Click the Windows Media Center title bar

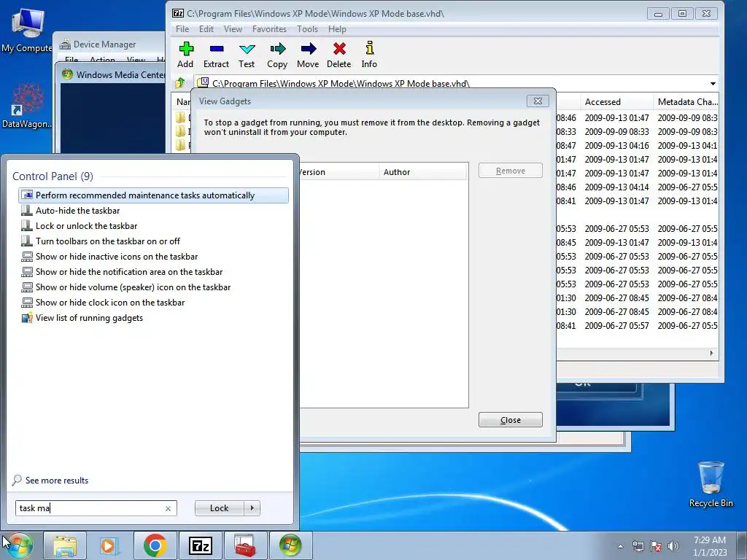(x=113, y=74)
